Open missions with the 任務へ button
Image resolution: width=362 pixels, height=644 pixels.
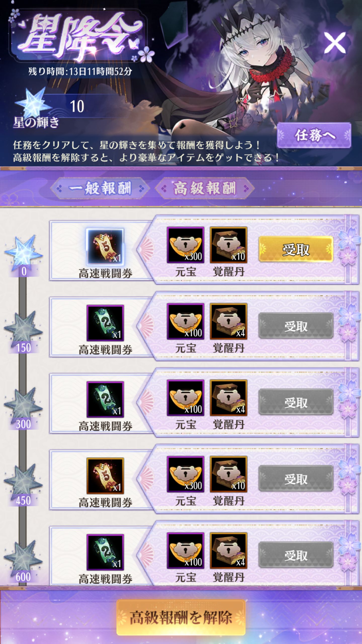[314, 135]
